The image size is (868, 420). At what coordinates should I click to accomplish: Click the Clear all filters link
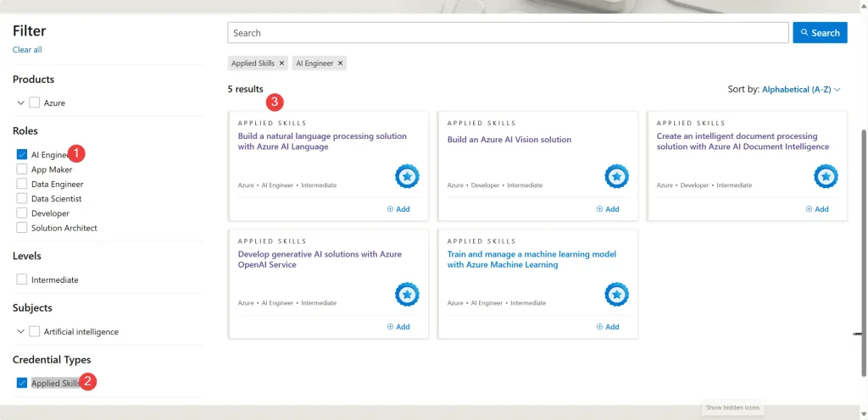pyautogui.click(x=27, y=50)
